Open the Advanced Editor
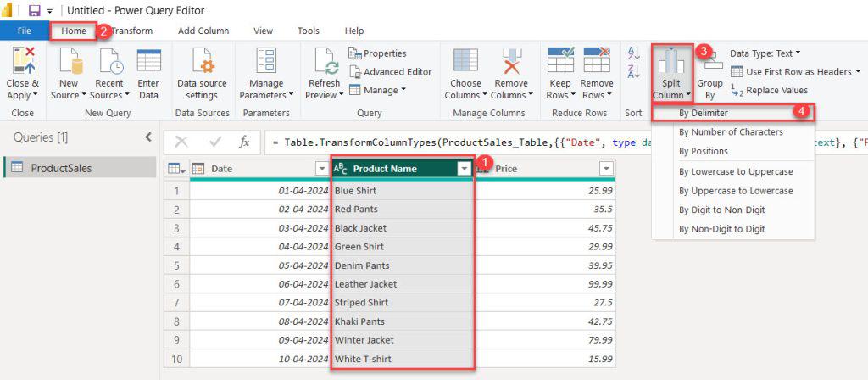The height and width of the screenshot is (380, 868). (390, 71)
